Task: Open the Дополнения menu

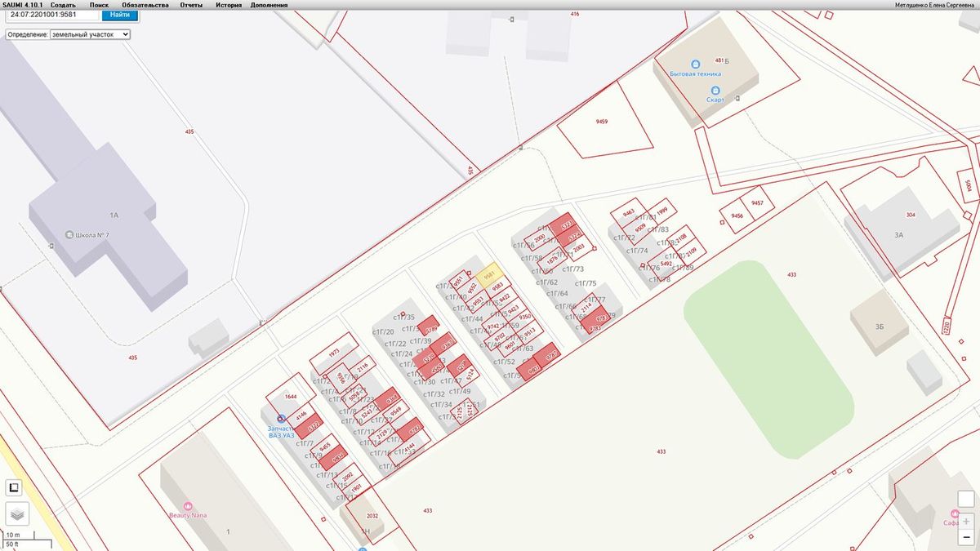Action: 269,5
